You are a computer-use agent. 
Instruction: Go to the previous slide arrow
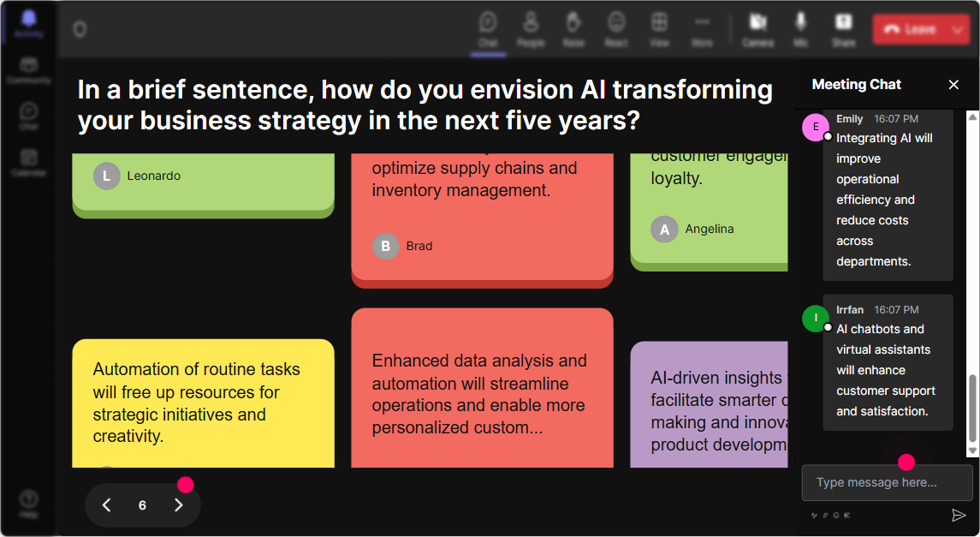[x=106, y=505]
